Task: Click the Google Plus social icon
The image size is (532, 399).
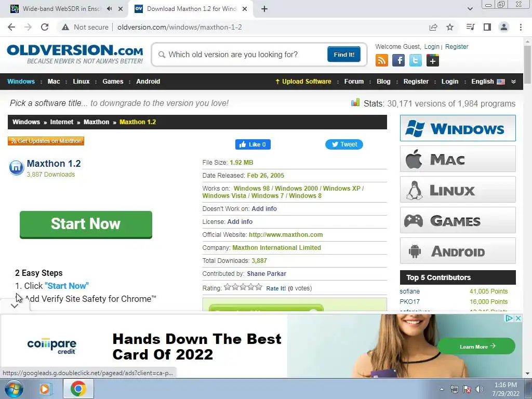Action: [433, 60]
